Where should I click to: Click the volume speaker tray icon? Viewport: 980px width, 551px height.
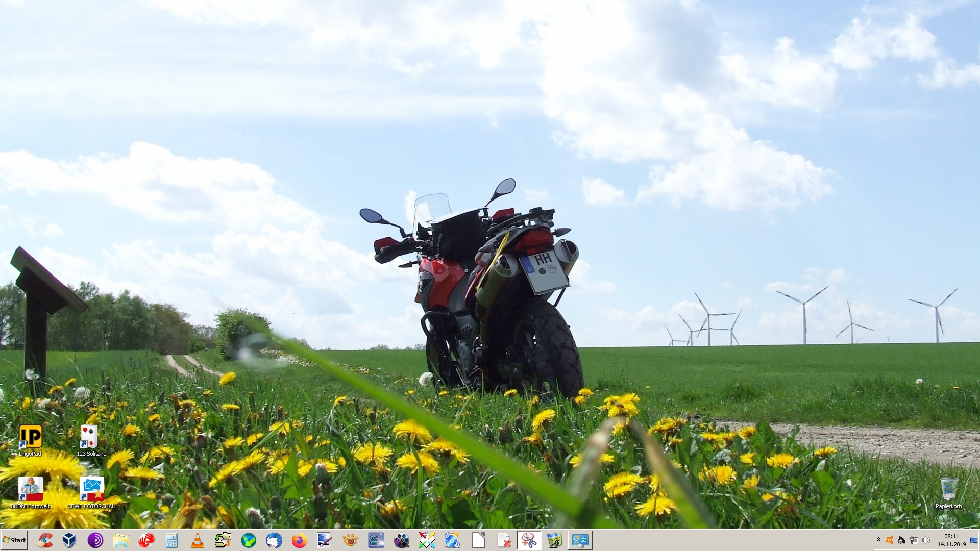(926, 540)
